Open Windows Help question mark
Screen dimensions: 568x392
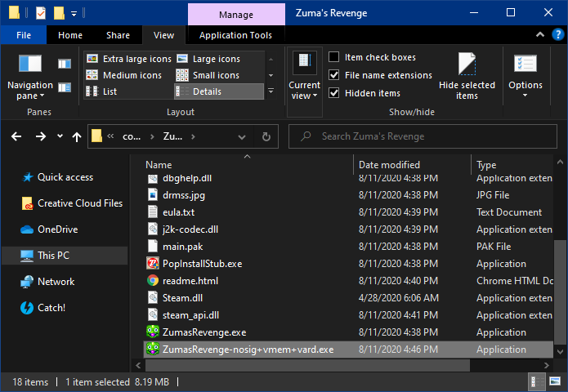coord(558,35)
